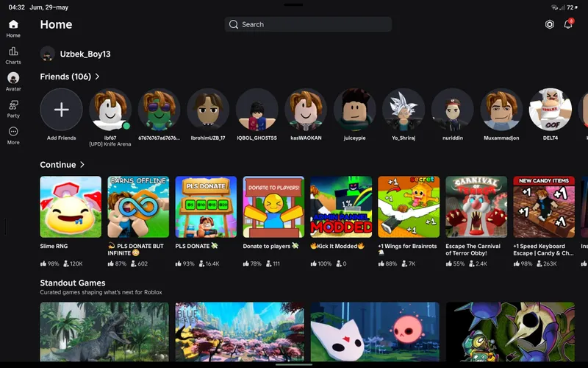The height and width of the screenshot is (368, 588).
Task: Open friend IbrohimUZB_17 avatar
Action: tap(208, 109)
